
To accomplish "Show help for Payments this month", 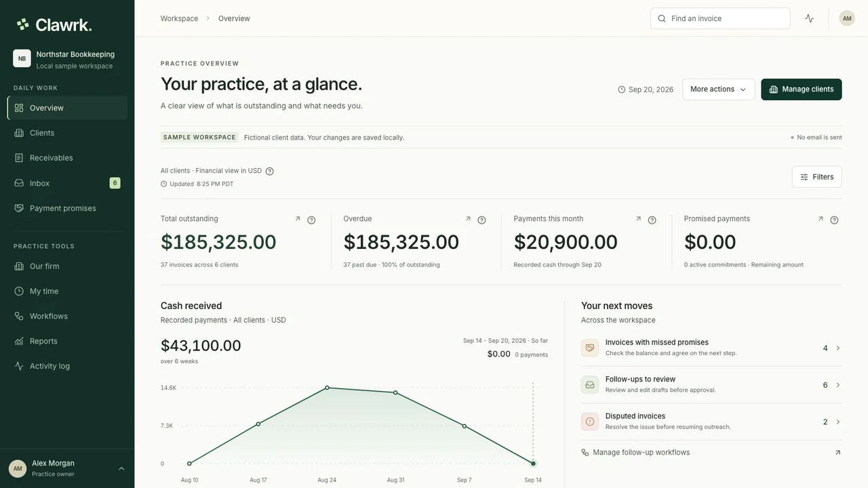I will (652, 220).
